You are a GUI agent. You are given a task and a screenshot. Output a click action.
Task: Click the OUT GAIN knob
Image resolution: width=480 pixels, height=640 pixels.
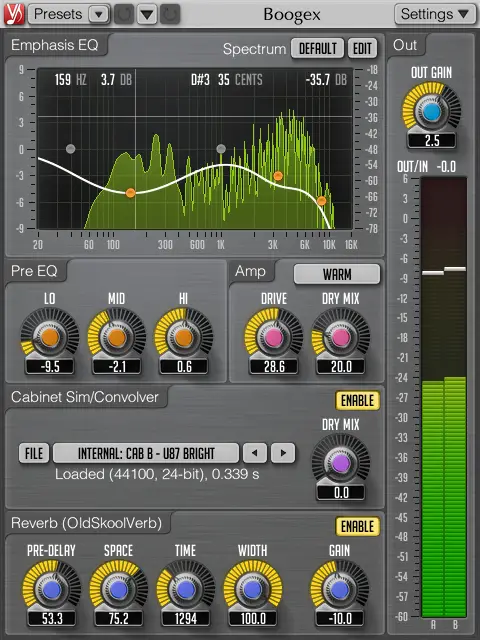[x=431, y=111]
